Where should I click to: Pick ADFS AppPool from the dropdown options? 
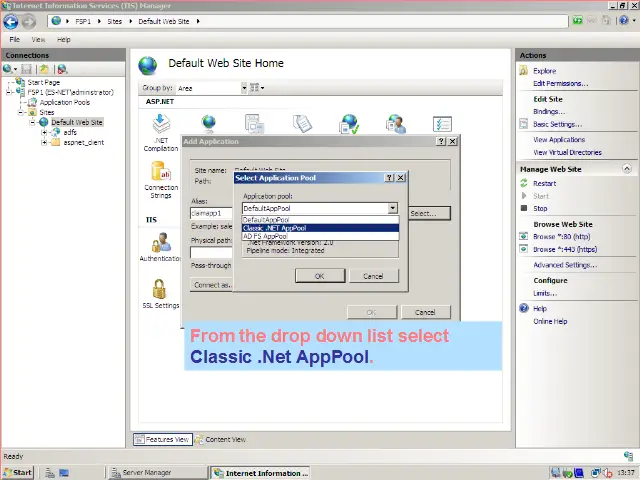[266, 236]
